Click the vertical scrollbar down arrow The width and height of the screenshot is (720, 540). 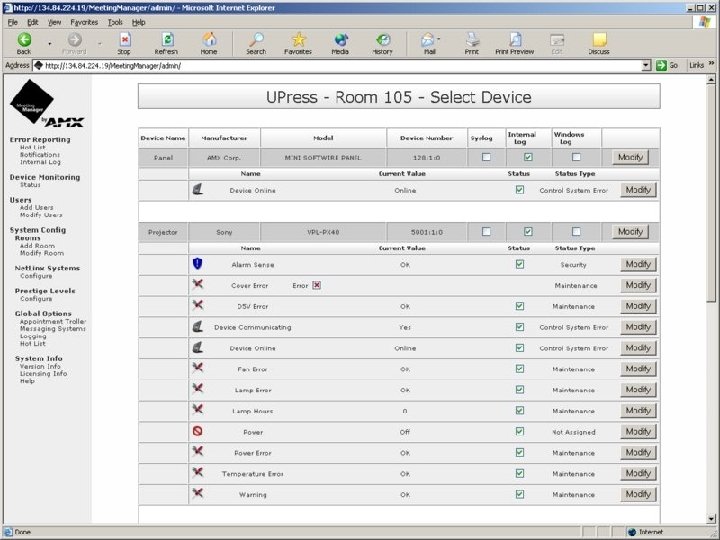(711, 518)
